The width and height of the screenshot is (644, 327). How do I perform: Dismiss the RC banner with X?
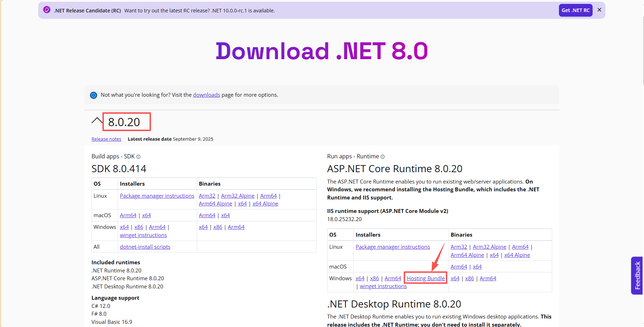coord(599,10)
